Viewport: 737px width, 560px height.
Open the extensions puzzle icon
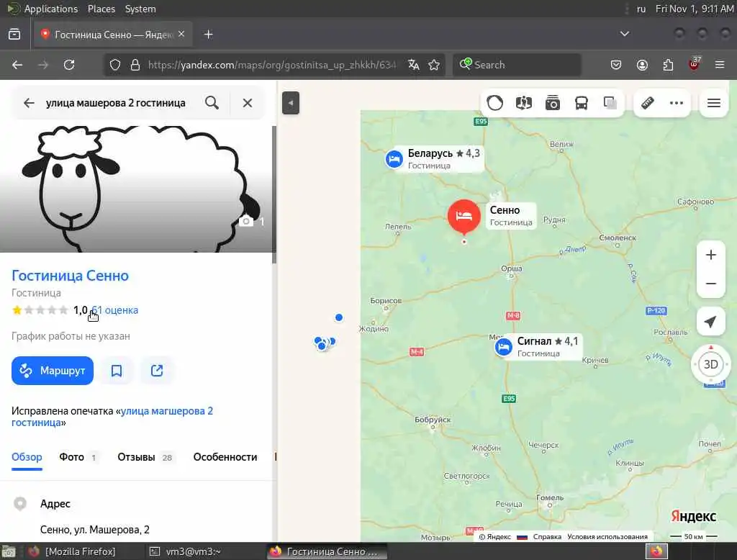coord(668,65)
